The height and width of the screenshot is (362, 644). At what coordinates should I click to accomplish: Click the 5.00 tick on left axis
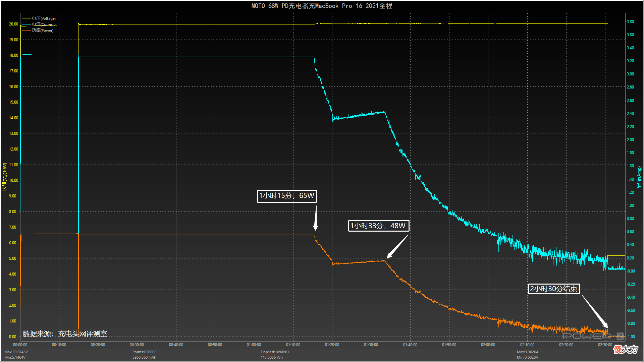[x=12, y=258]
